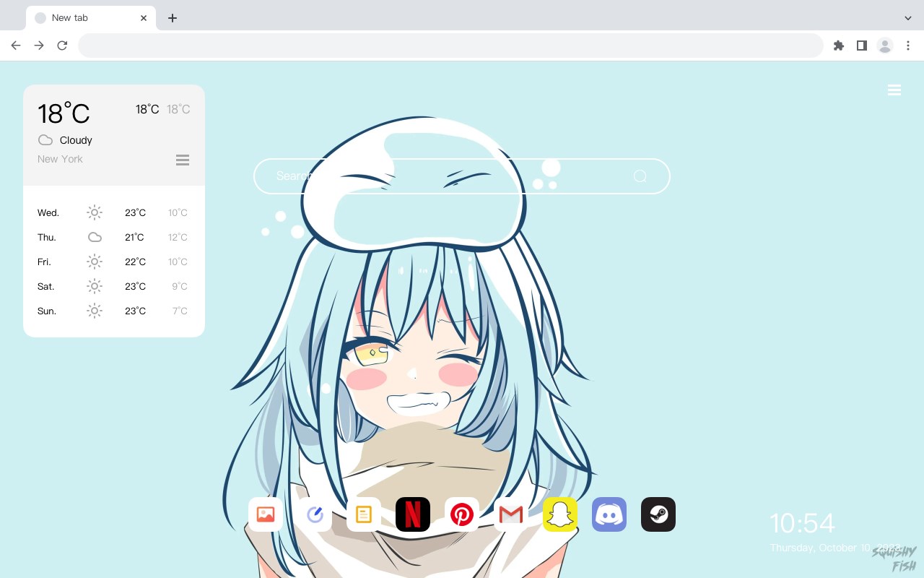924x578 pixels.
Task: Open the browser extensions puzzle icon
Action: [839, 46]
